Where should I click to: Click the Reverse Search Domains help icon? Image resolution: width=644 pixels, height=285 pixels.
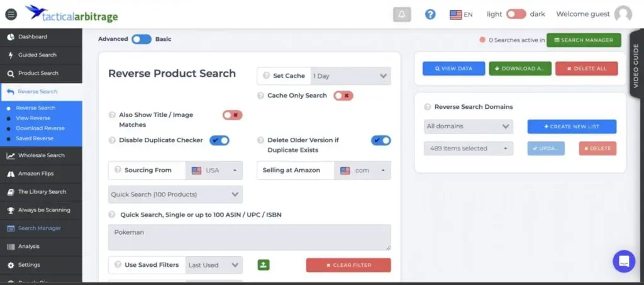[x=428, y=107]
